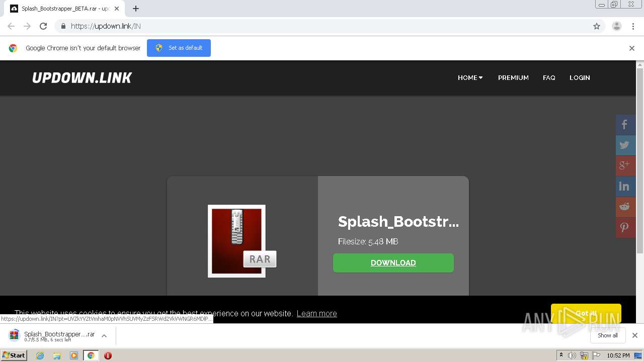Viewport: 644px width, 362px height.
Task: Open the media player from the taskbar
Action: point(74,355)
